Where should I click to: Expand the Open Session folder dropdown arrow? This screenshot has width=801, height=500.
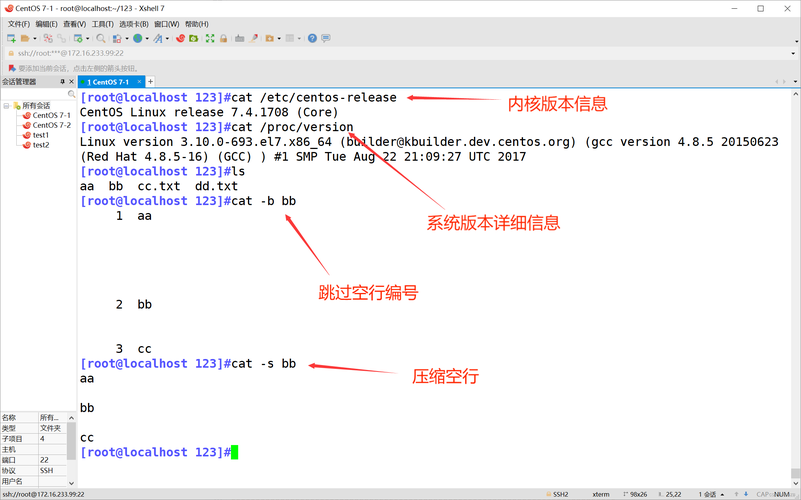[x=35, y=39]
